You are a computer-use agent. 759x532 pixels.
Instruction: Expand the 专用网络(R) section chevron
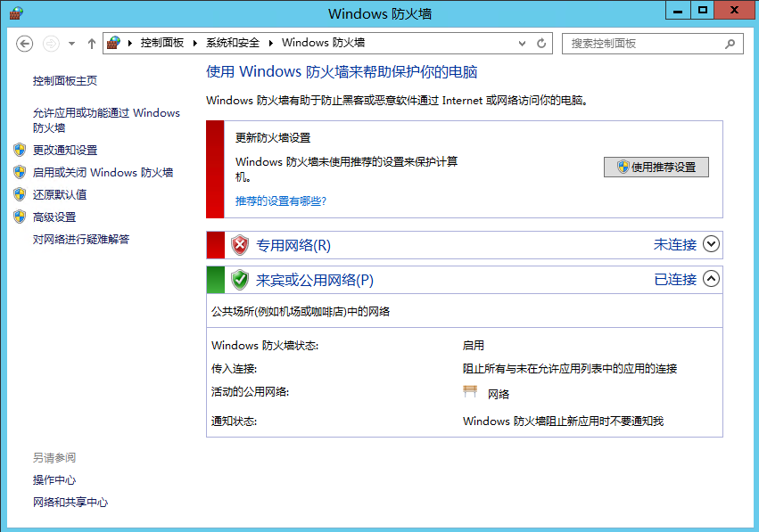tap(711, 244)
